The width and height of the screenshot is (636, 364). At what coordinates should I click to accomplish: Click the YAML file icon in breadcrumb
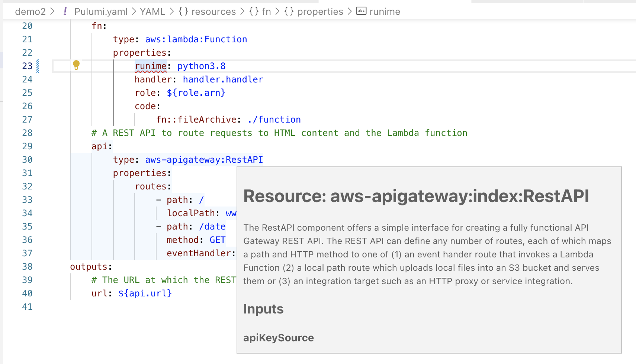pyautogui.click(x=65, y=11)
